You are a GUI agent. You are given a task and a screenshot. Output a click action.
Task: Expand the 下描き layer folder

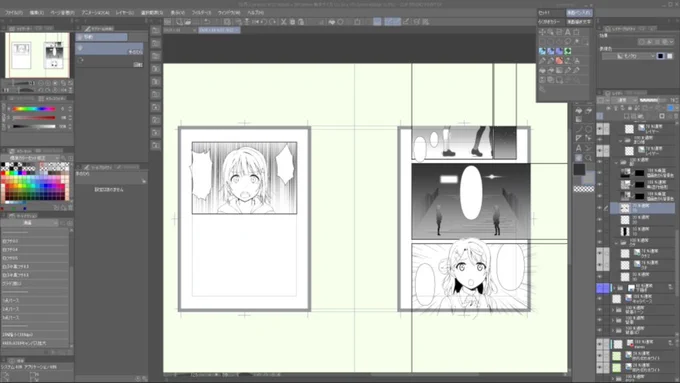615,288
